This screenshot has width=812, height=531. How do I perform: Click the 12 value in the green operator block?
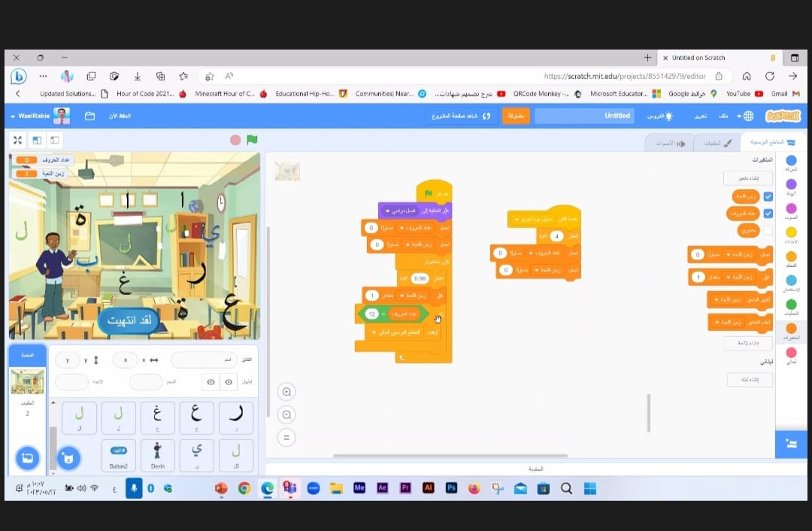click(x=372, y=314)
